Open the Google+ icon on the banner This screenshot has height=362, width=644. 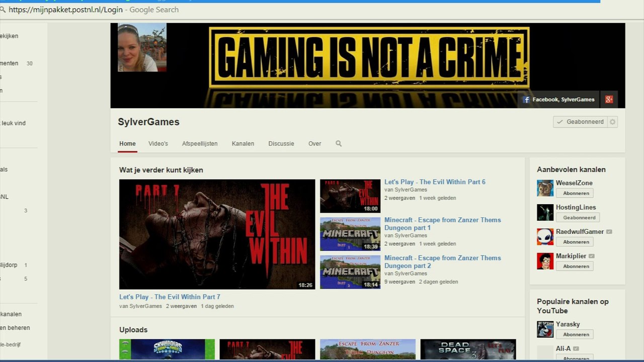click(609, 100)
